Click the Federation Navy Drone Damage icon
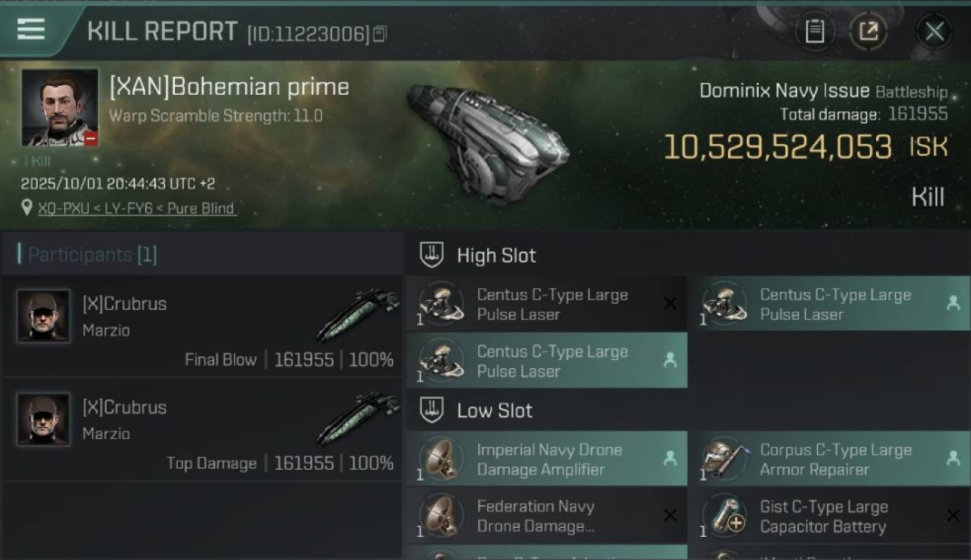971x560 pixels. click(x=441, y=516)
